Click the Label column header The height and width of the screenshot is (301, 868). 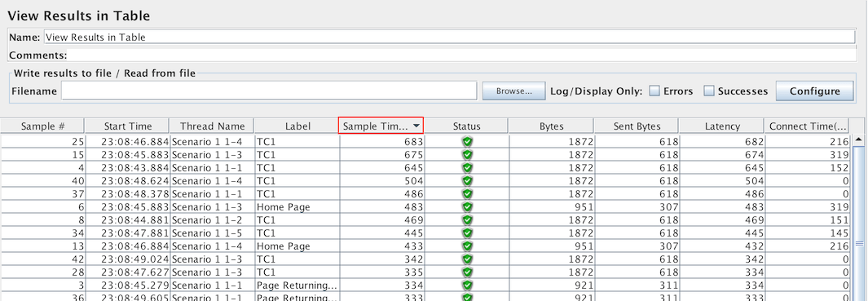click(x=297, y=126)
